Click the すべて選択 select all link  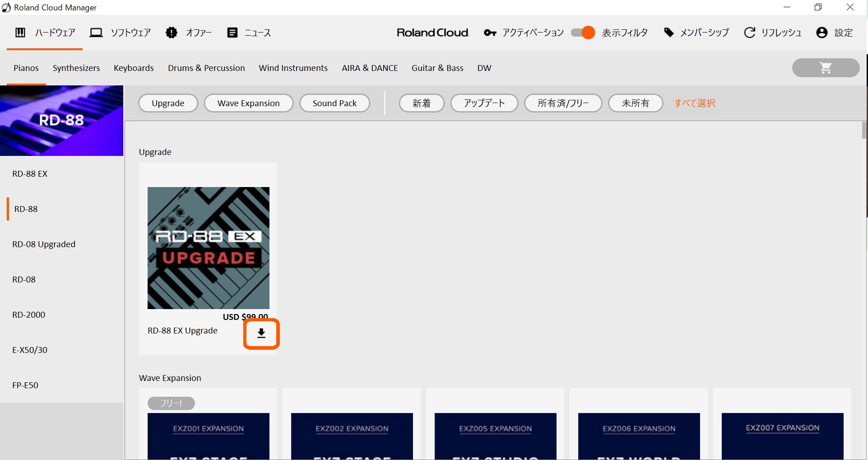pyautogui.click(x=695, y=103)
